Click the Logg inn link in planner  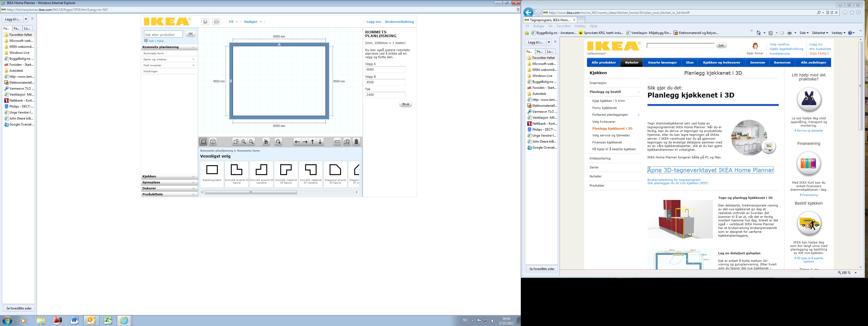(373, 22)
